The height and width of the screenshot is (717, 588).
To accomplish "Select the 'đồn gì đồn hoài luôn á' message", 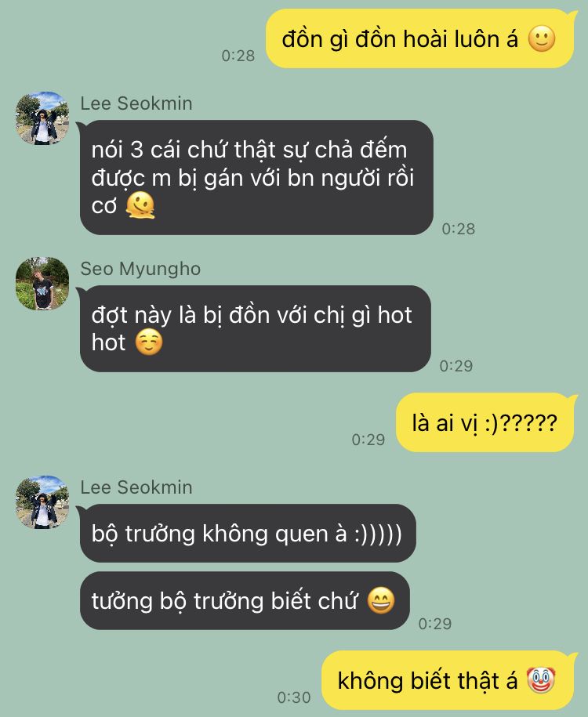I will pos(420,38).
